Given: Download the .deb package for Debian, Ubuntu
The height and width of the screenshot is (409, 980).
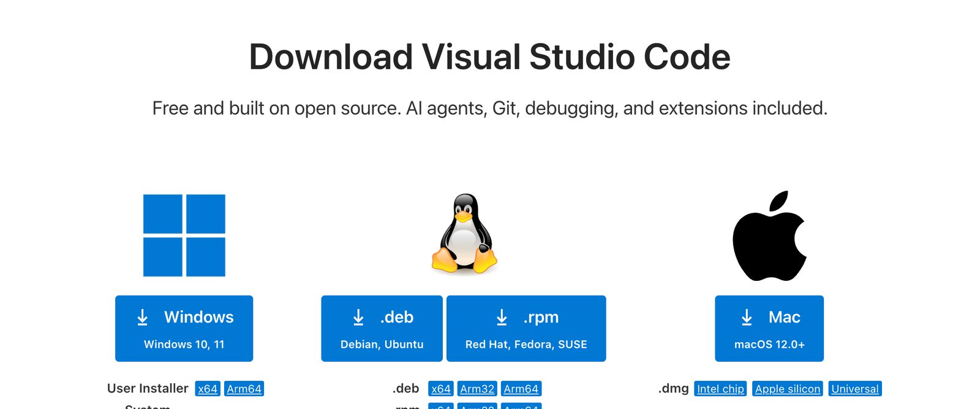Looking at the screenshot, I should (382, 329).
